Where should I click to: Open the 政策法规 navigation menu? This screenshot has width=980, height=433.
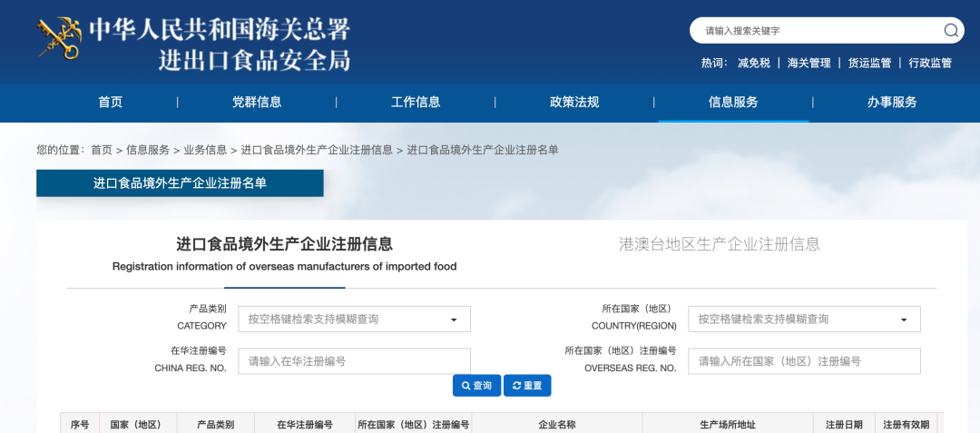click(x=574, y=103)
